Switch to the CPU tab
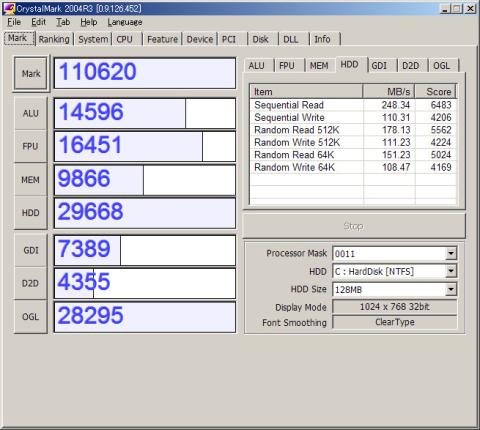Screen dimensions: 480x430 [x=127, y=39]
